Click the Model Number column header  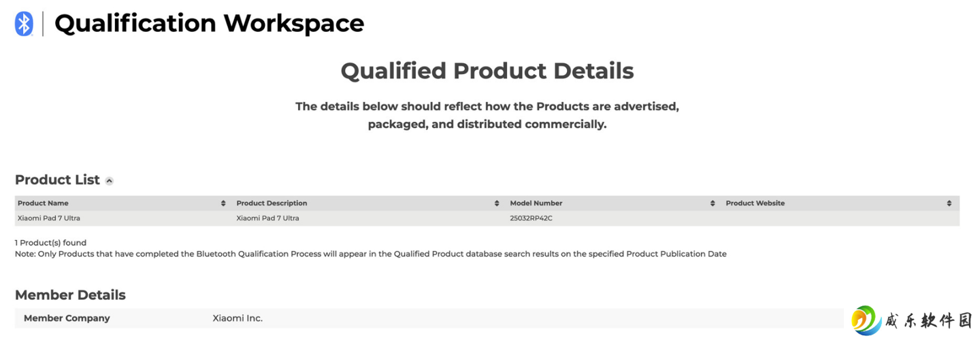click(x=536, y=203)
